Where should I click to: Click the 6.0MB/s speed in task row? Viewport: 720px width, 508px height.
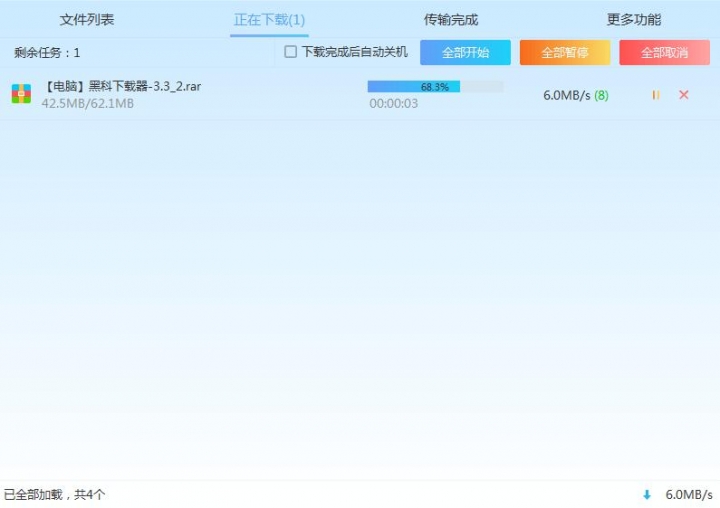tap(566, 96)
